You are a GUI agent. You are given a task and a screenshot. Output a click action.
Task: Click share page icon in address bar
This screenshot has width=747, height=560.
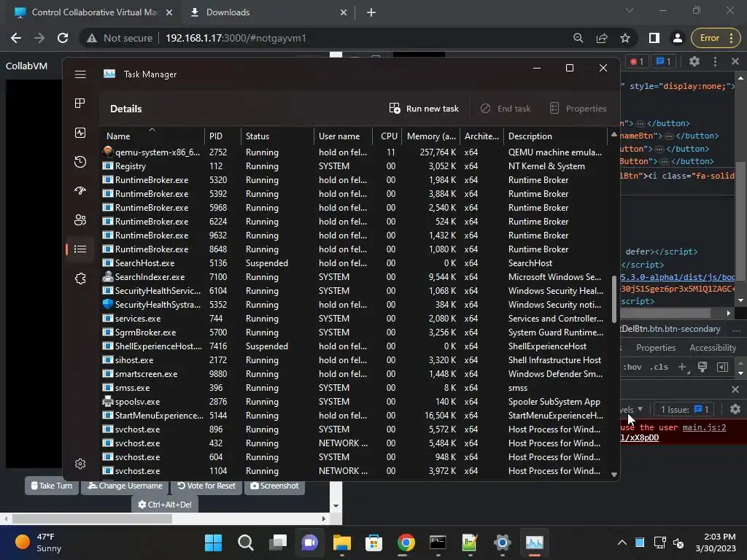tap(602, 38)
